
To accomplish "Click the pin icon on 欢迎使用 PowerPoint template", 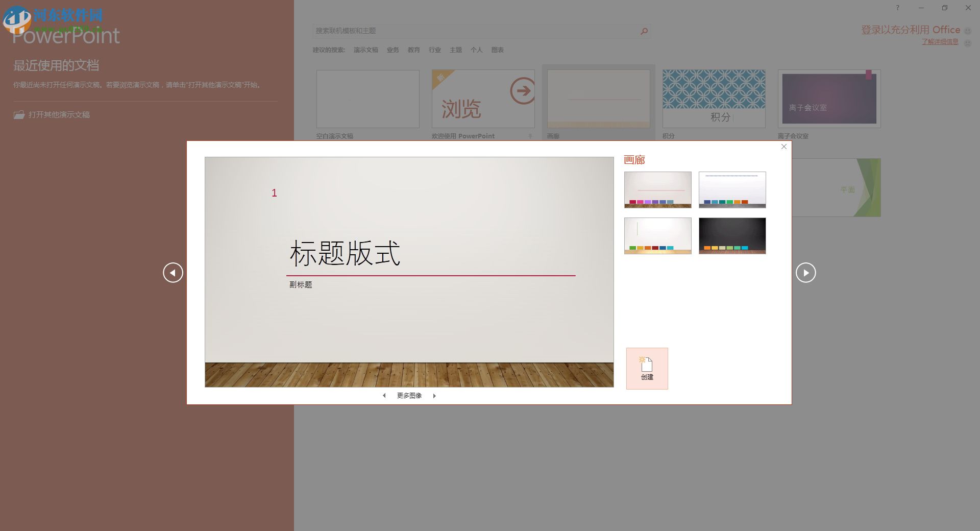I will tap(530, 136).
